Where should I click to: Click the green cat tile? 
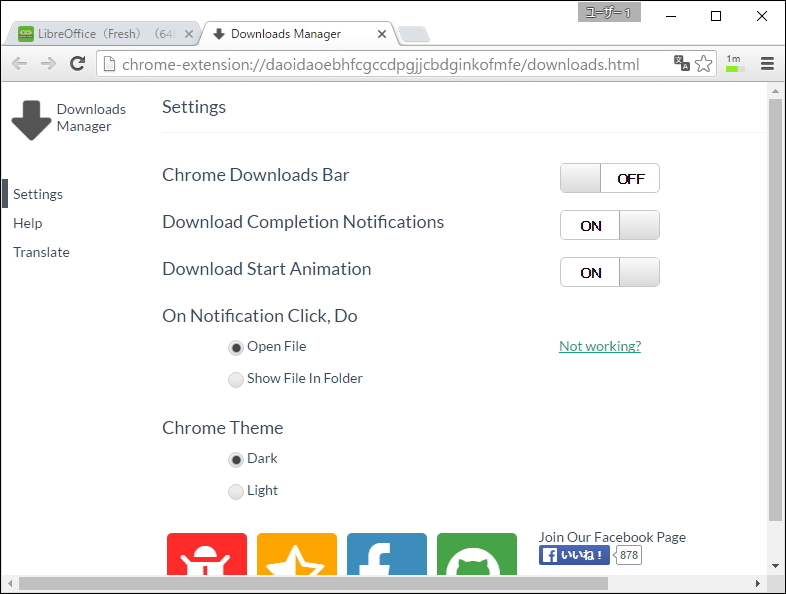[x=477, y=554]
